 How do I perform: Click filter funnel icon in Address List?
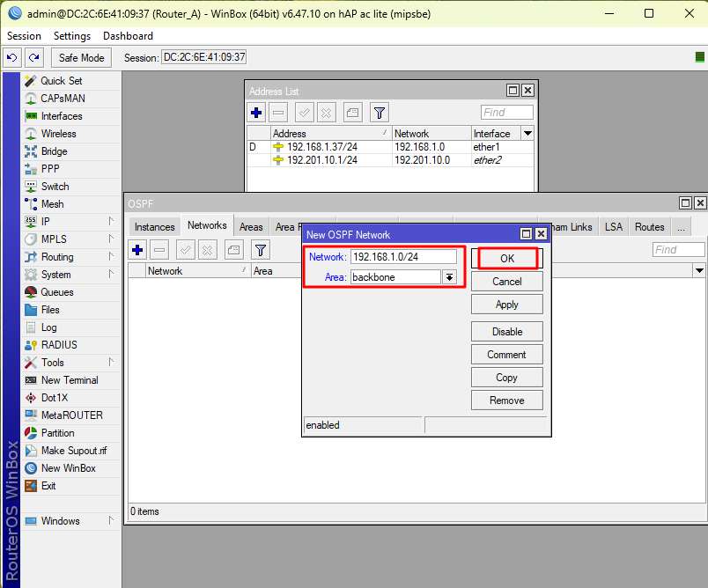point(379,113)
